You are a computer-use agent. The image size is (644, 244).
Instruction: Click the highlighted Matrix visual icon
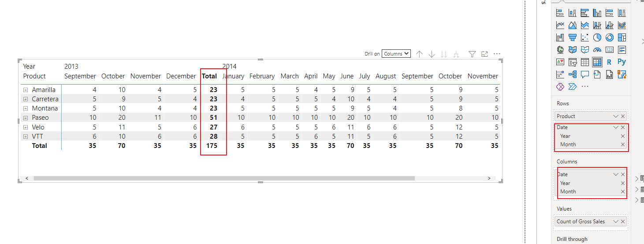[597, 62]
